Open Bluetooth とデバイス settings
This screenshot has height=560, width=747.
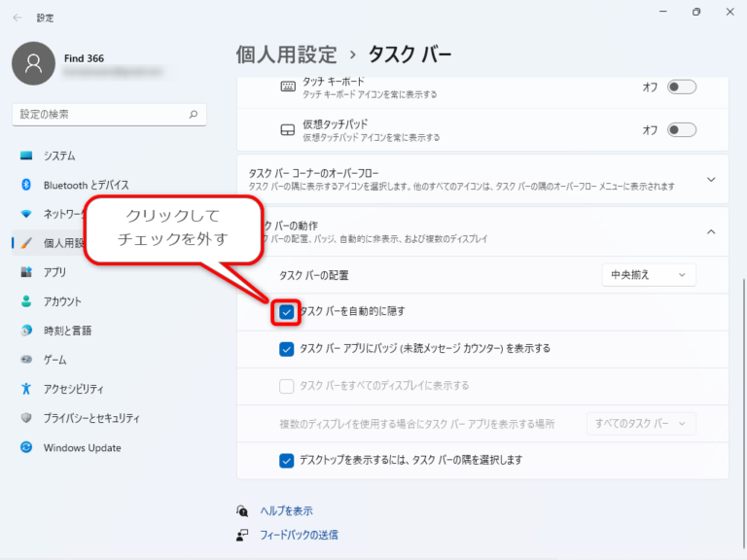[x=86, y=185]
